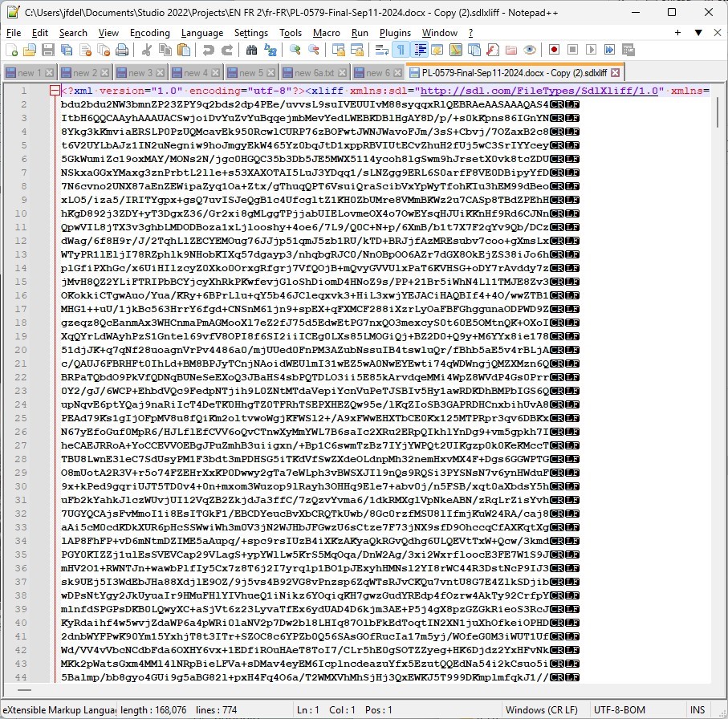Screen dimensions: 728x719
Task: Open the Macro menu
Action: [x=326, y=32]
